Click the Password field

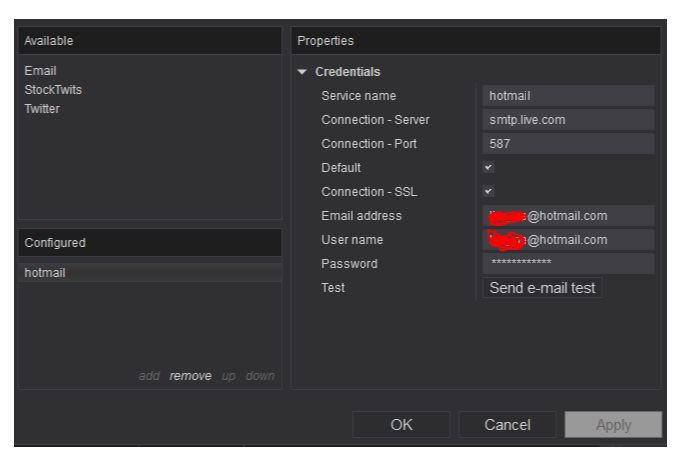tap(568, 263)
